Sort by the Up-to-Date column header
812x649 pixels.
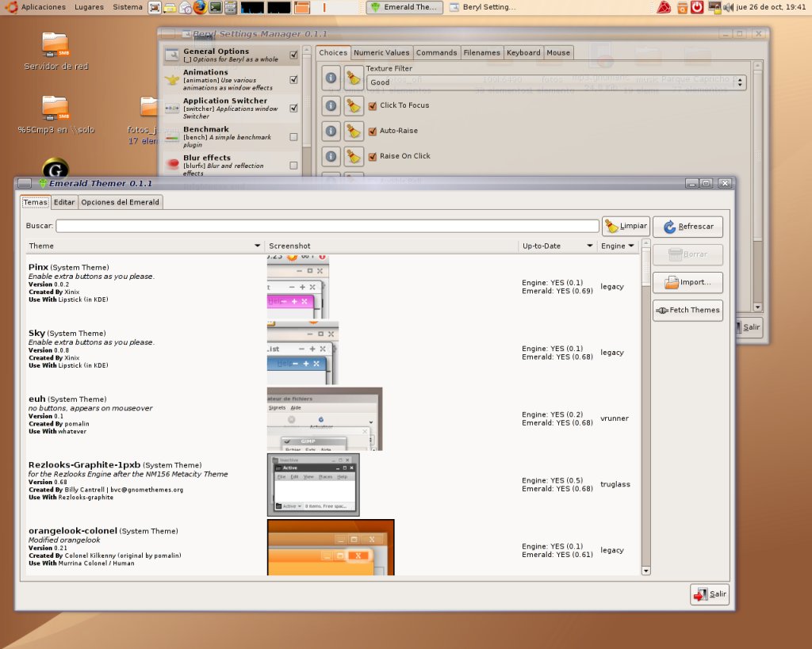tap(557, 246)
